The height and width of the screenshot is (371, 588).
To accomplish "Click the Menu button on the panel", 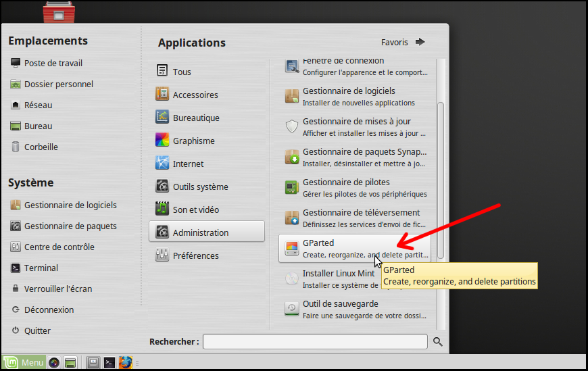I will click(x=24, y=363).
